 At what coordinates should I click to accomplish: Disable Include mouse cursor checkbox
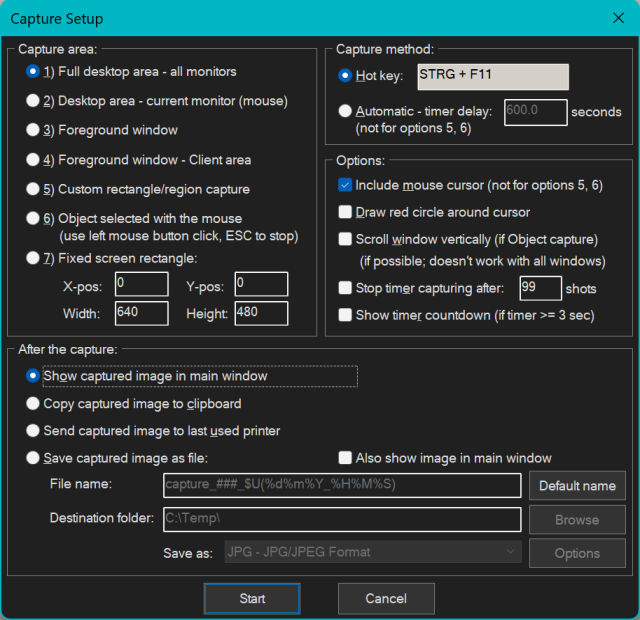tap(346, 186)
